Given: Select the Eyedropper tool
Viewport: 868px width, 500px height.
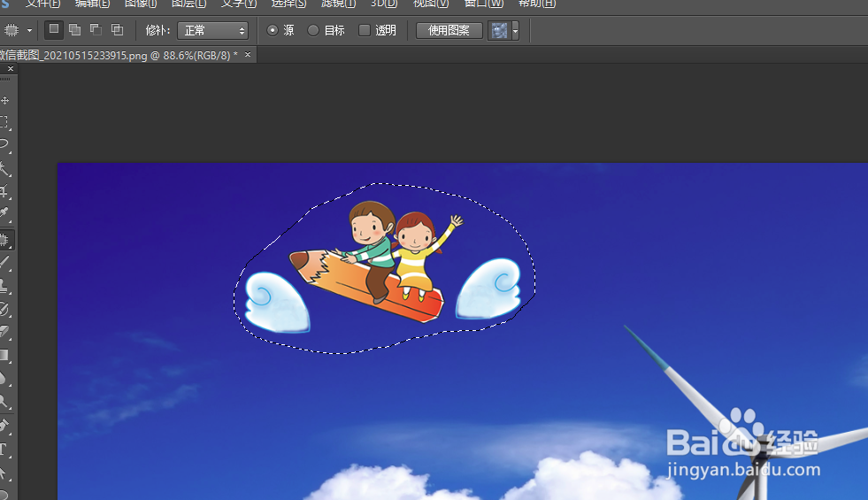Looking at the screenshot, I should point(4,214).
